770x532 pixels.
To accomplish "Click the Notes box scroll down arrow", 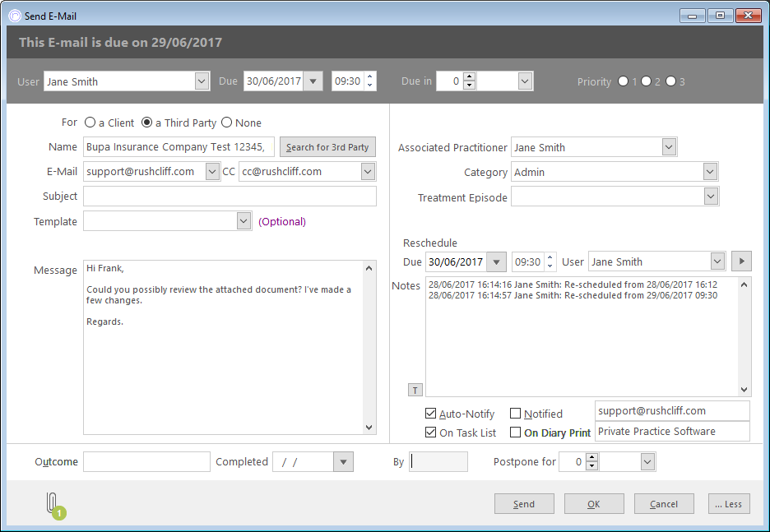I will [x=744, y=390].
